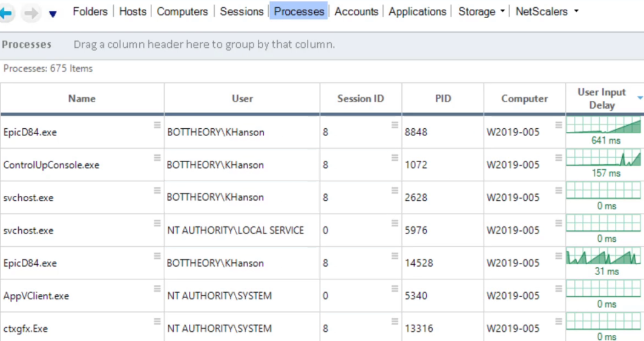Screen dimensions: 644x341
Task: Open name cell menu for EpicD84.exe PID 14528
Action: [x=157, y=256]
